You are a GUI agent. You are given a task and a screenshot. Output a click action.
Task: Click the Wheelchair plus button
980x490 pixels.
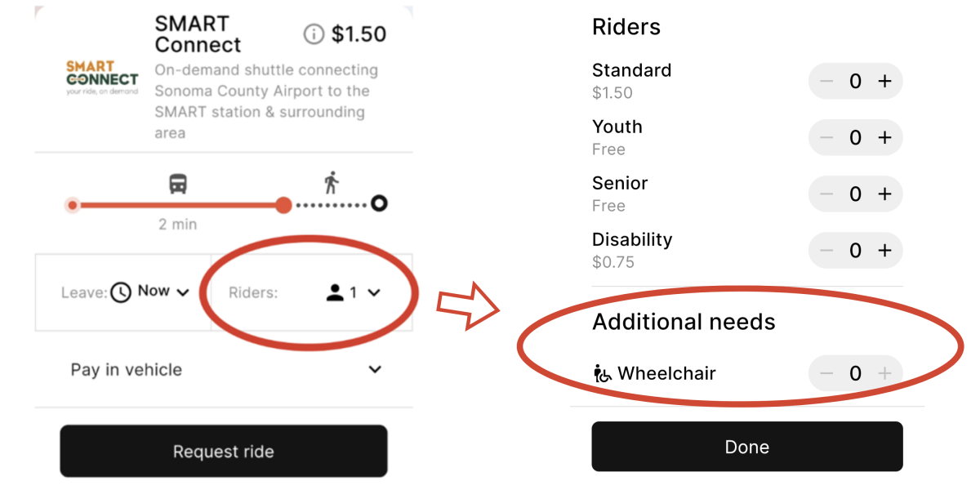(884, 373)
